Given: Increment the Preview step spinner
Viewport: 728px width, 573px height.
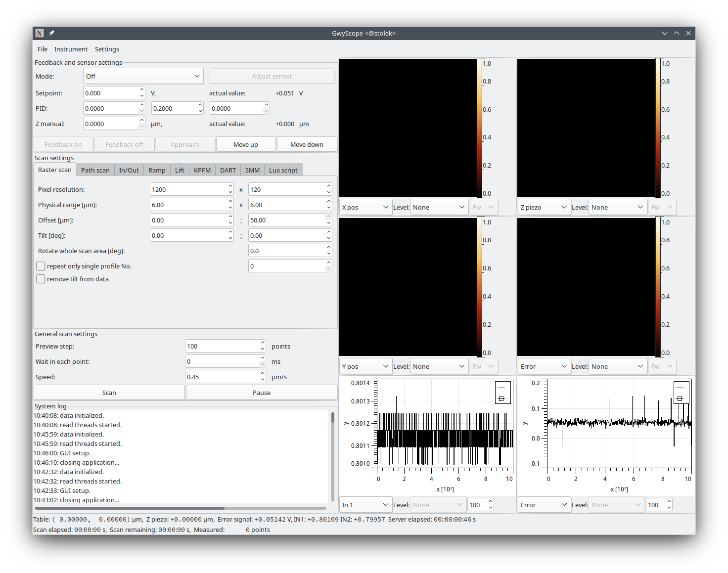Looking at the screenshot, I should 263,343.
